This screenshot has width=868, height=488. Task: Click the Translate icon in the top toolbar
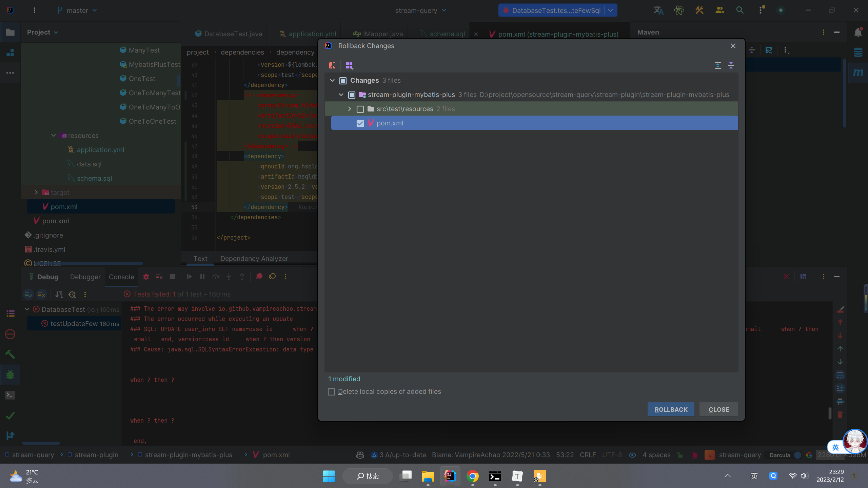click(x=658, y=10)
